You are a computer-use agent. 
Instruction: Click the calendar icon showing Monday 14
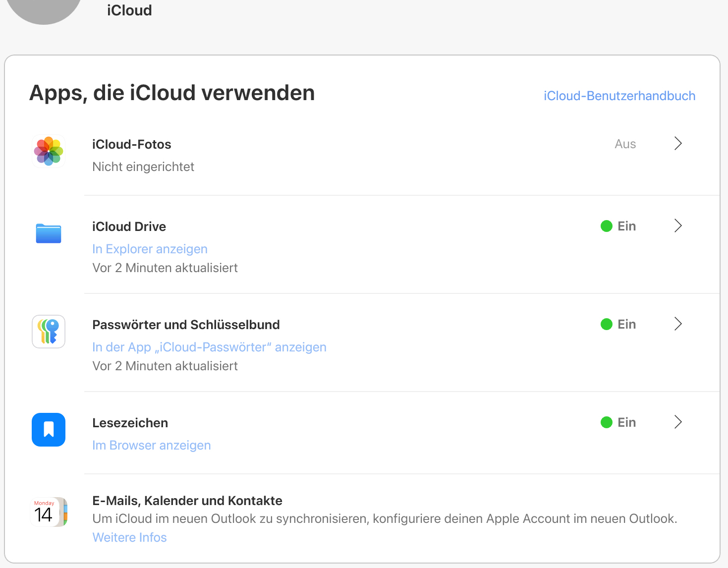pos(49,512)
